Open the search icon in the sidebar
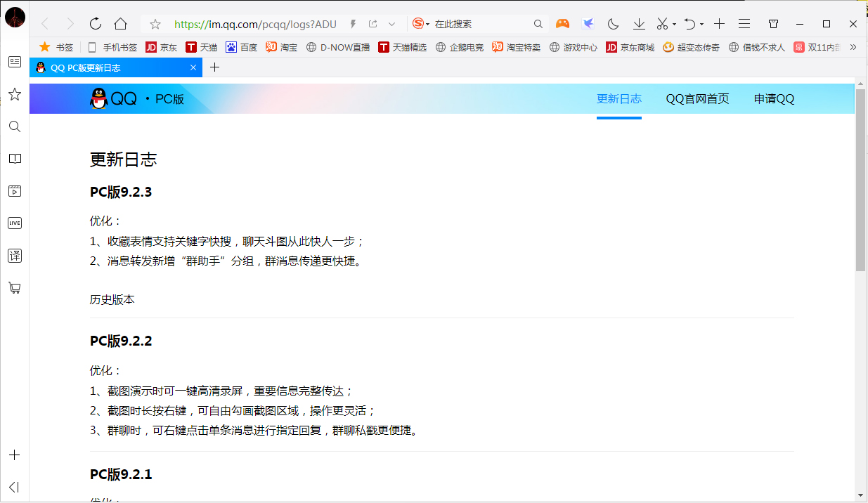 [x=14, y=126]
